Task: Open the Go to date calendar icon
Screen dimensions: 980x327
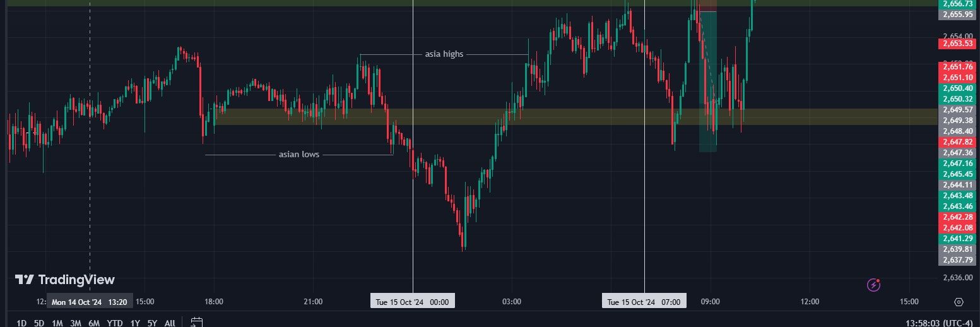Action: click(196, 323)
